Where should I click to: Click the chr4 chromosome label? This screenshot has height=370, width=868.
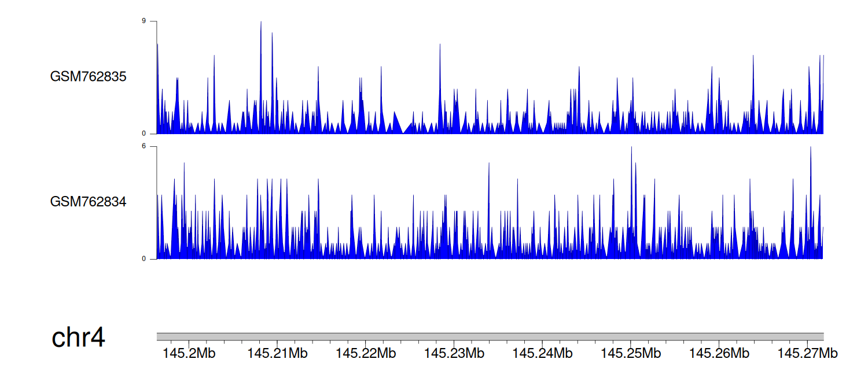(x=78, y=338)
